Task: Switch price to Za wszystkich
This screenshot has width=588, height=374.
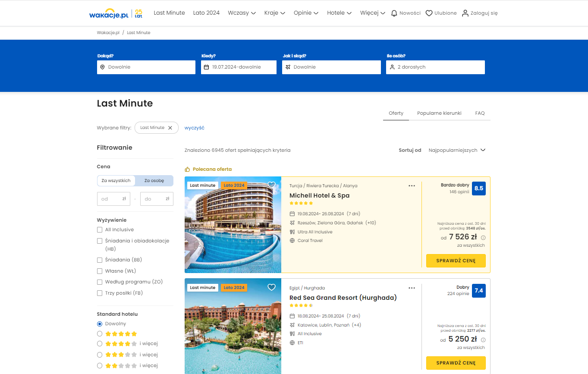Action: 116,181
